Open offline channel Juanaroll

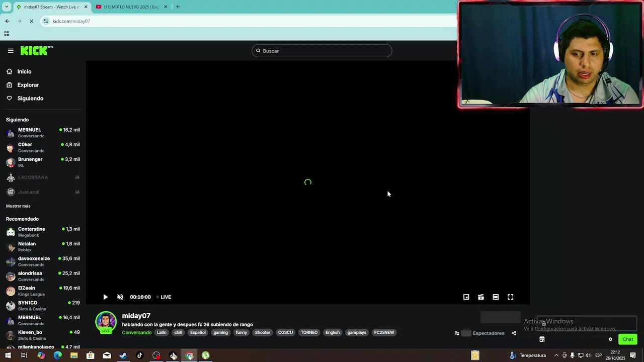tap(43, 192)
